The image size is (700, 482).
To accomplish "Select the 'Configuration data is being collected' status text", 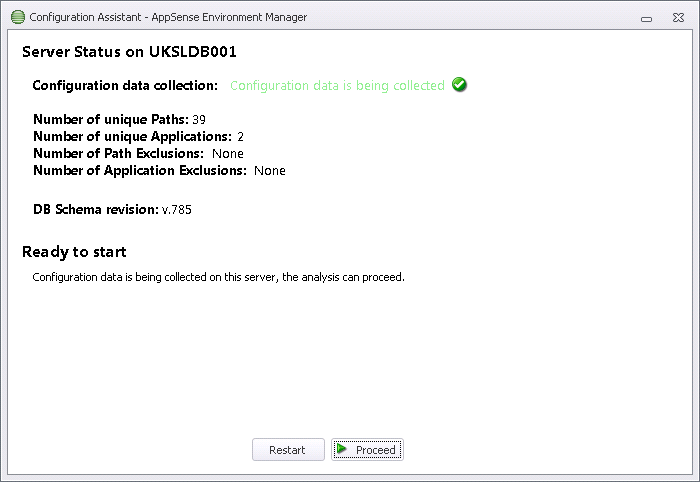I will [x=338, y=85].
